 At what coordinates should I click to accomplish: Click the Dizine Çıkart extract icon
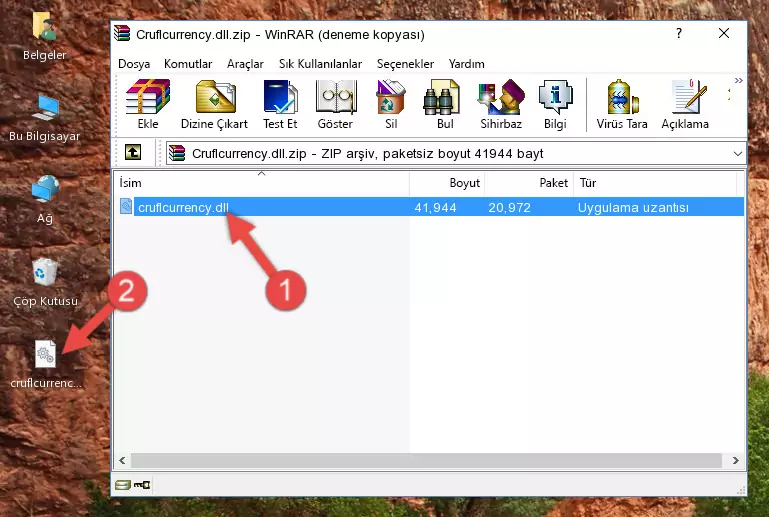[214, 104]
